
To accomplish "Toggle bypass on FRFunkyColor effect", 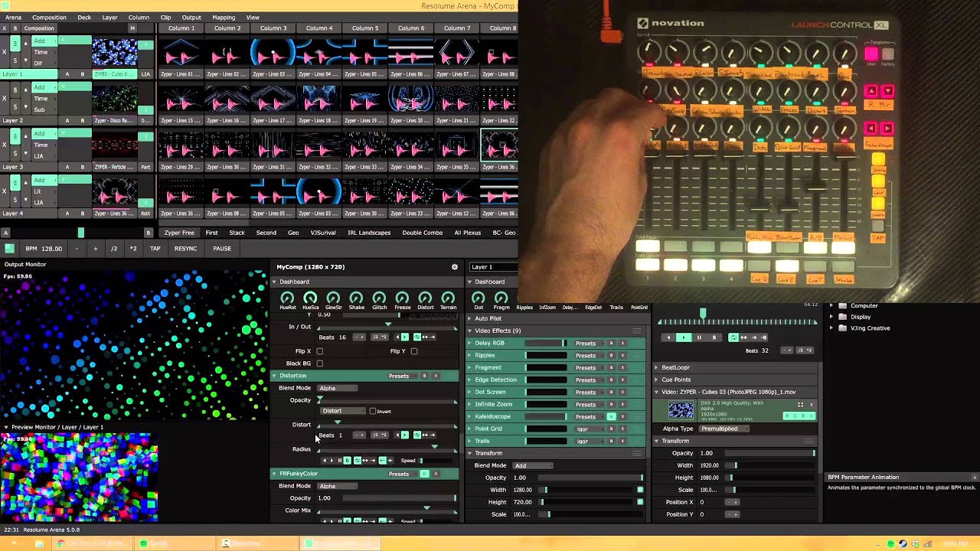I will click(424, 474).
